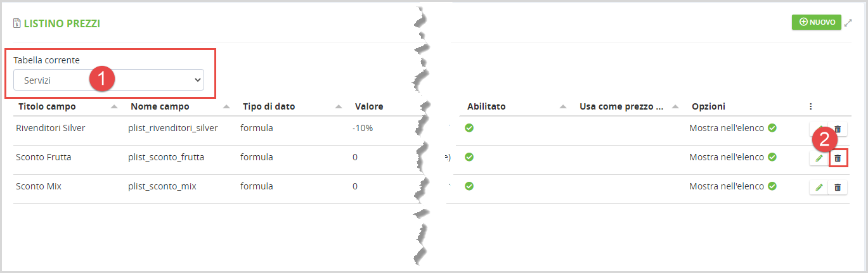Click the Listino Prezzi title icon
868x273 pixels.
(x=17, y=23)
